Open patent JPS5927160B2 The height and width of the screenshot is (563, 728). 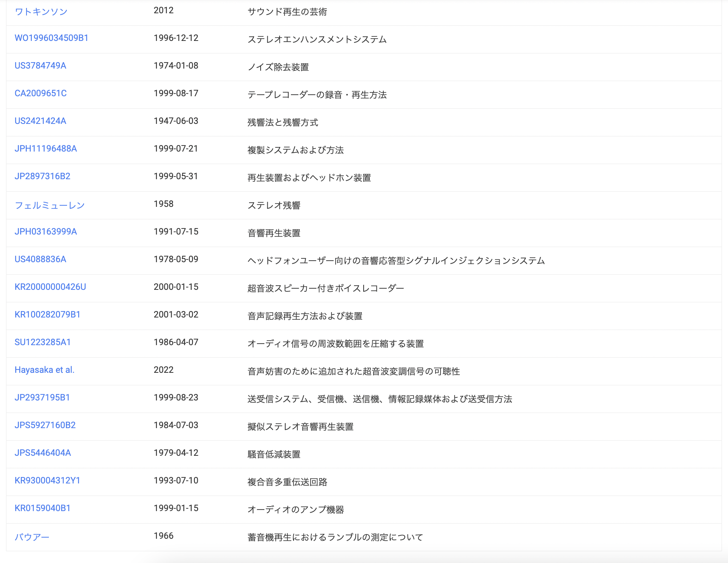(x=45, y=425)
